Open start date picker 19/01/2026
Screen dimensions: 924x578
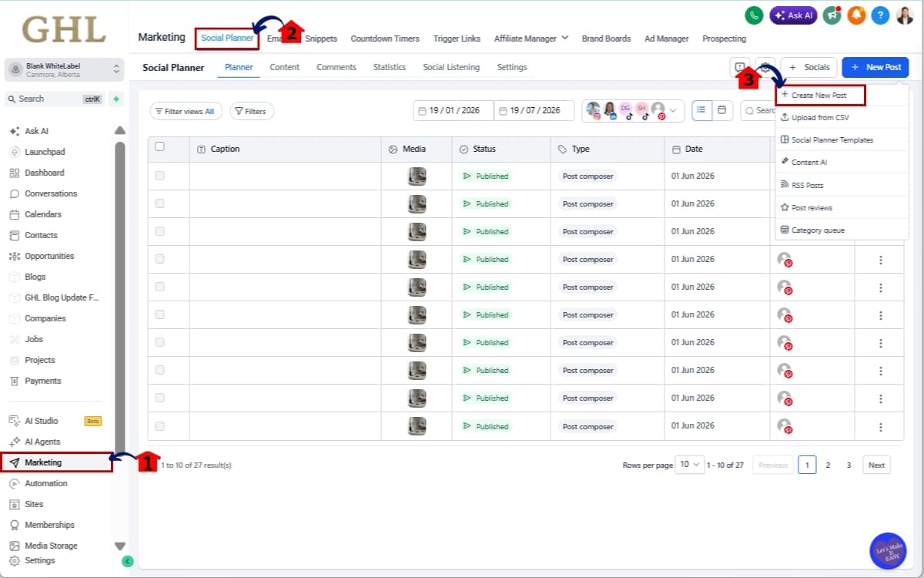coord(454,110)
